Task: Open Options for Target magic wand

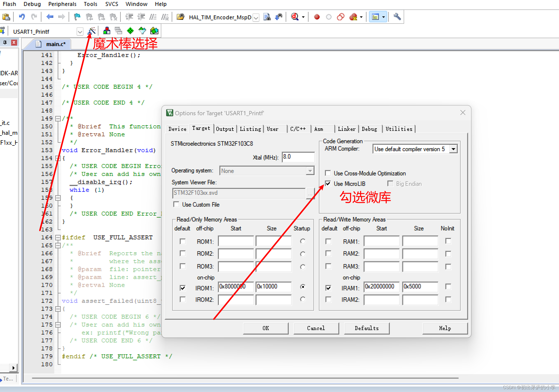Action: point(92,31)
